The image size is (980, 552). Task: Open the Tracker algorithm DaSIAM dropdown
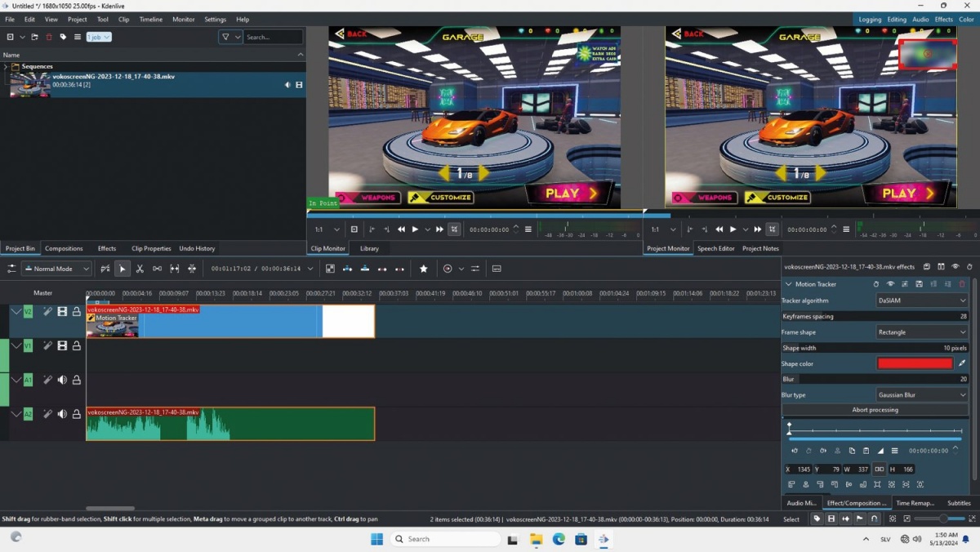click(x=921, y=300)
